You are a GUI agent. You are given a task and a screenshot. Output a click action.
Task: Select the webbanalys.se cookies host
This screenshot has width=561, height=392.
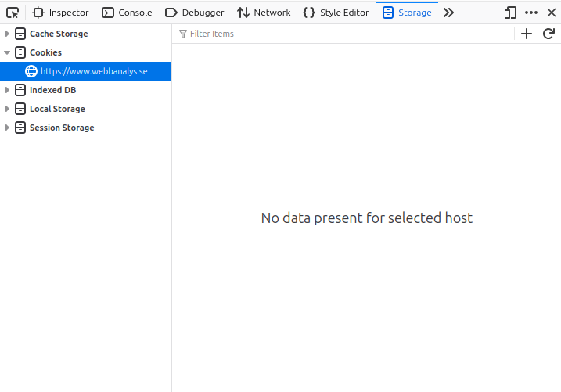(x=94, y=71)
